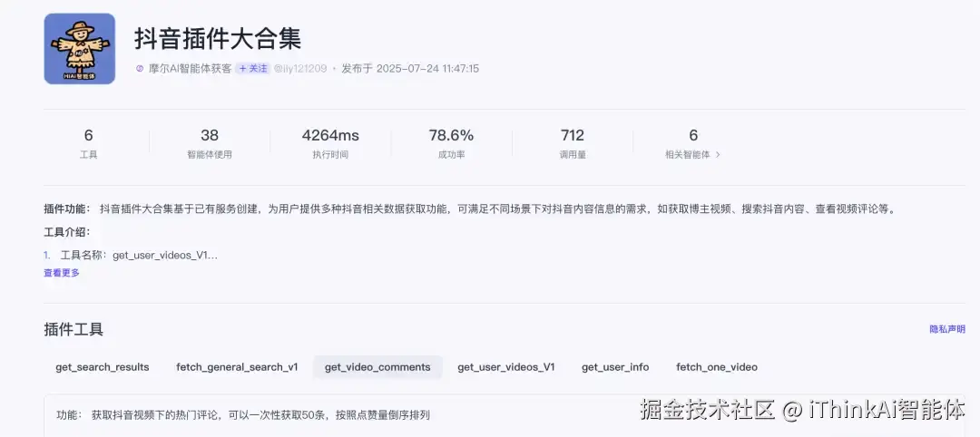Open the 相关智能体 related agents link
The width and height of the screenshot is (980, 437).
pos(692,154)
